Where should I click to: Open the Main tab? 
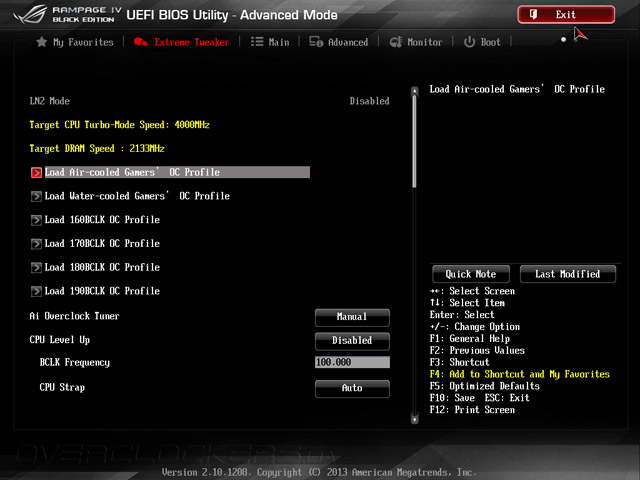tap(270, 42)
